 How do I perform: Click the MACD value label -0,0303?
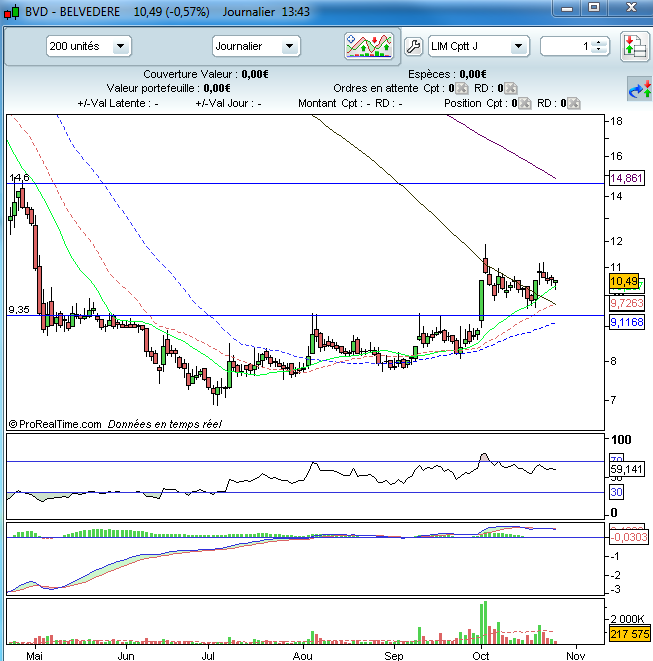point(629,537)
